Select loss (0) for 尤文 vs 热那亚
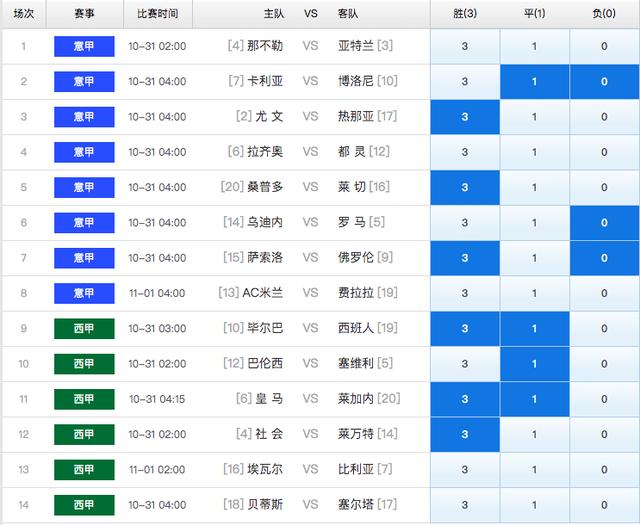This screenshot has width=640, height=525. 604,117
